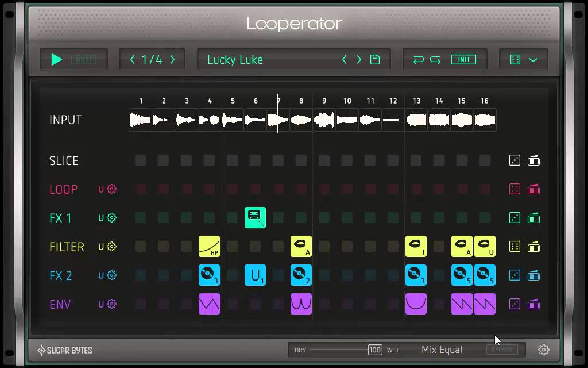The height and width of the screenshot is (368, 588).
Task: Open global settings gear at bottom right
Action: tap(544, 350)
